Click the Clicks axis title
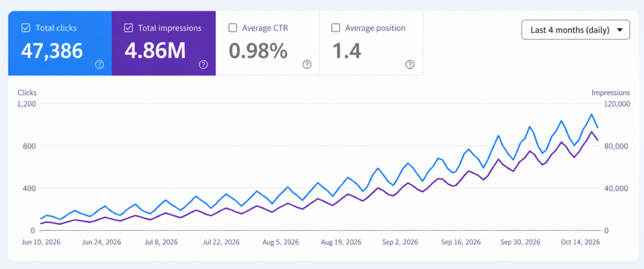The width and height of the screenshot is (644, 269). pos(27,93)
